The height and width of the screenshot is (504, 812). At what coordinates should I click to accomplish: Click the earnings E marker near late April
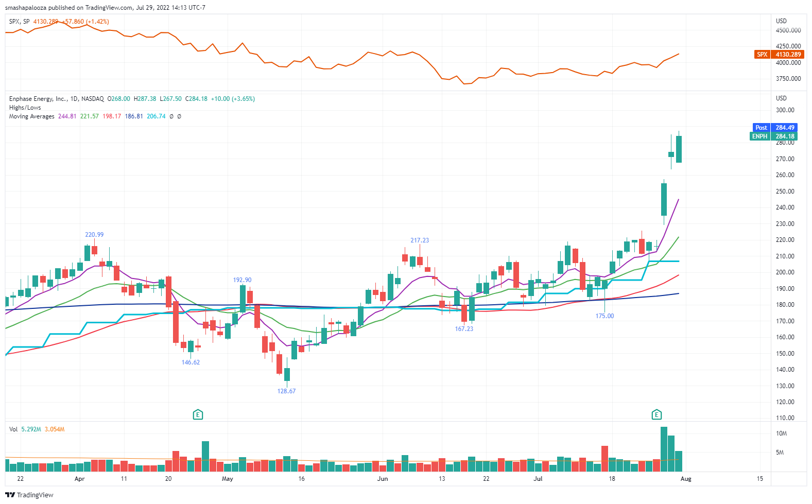pyautogui.click(x=198, y=414)
